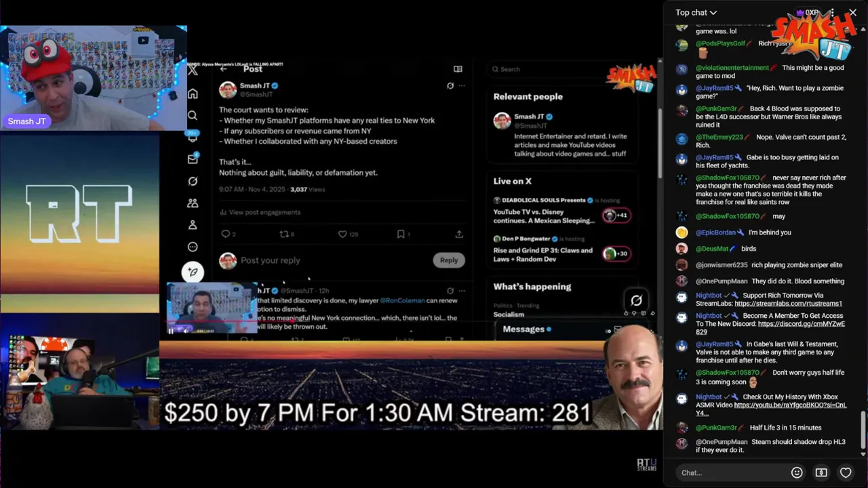Open the streamlabs.com/rtustreams1 link in chat
Viewport: 868px width, 488px height.
(788, 304)
